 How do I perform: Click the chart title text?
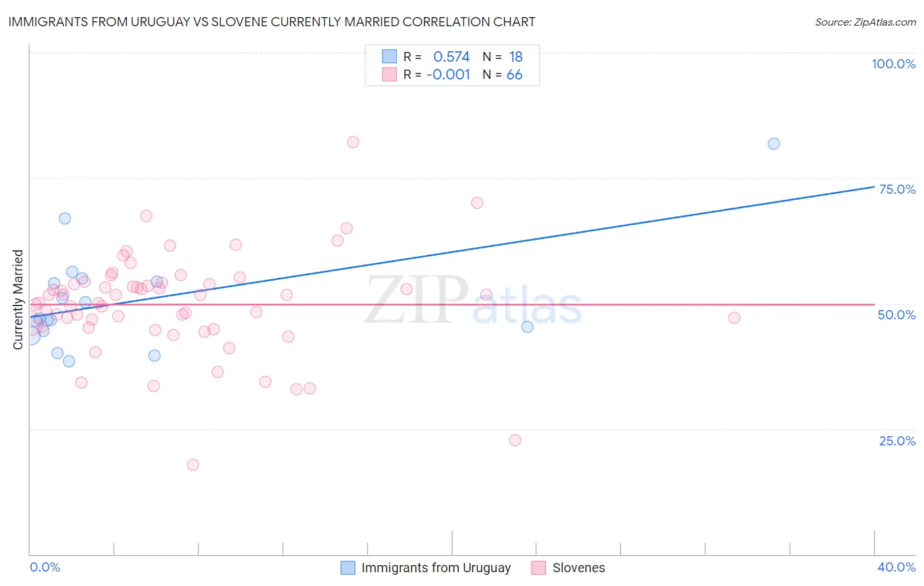pos(272,22)
